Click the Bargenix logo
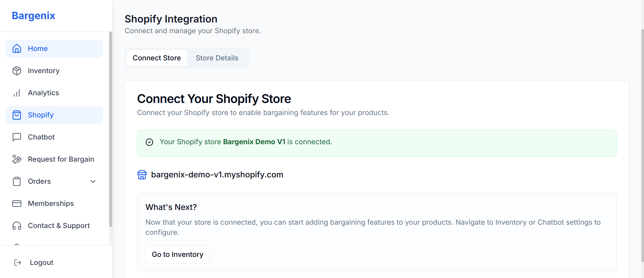This screenshot has height=278, width=644. pos(34,16)
